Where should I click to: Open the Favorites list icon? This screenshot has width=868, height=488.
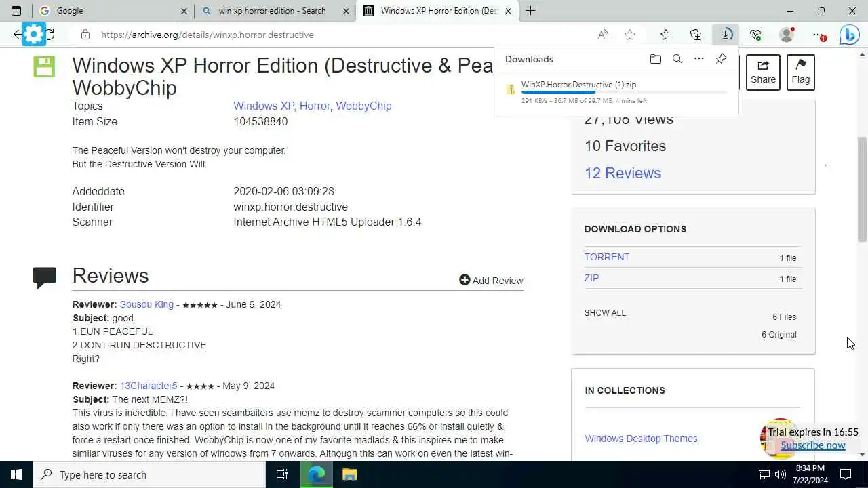666,35
